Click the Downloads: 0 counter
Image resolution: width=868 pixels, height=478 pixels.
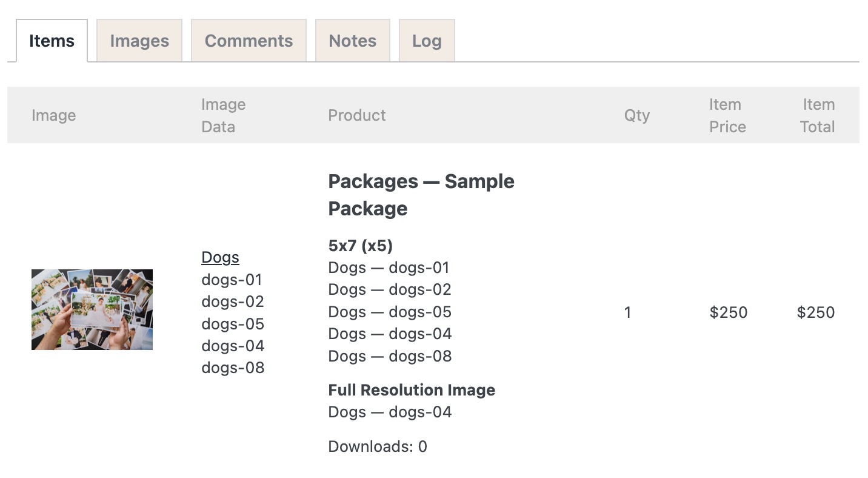pos(377,446)
